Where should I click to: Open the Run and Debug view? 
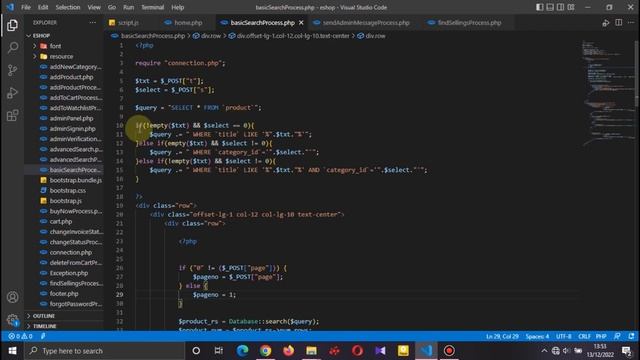13,93
